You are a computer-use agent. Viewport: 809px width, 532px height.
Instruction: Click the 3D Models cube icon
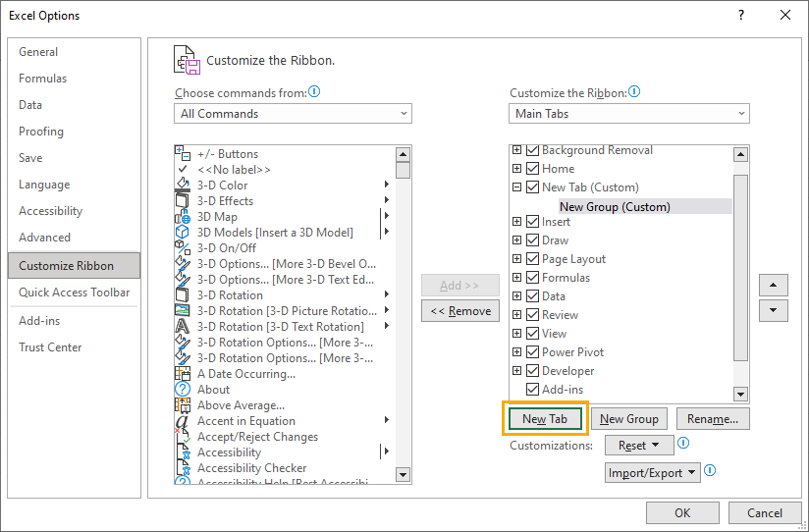pos(183,233)
